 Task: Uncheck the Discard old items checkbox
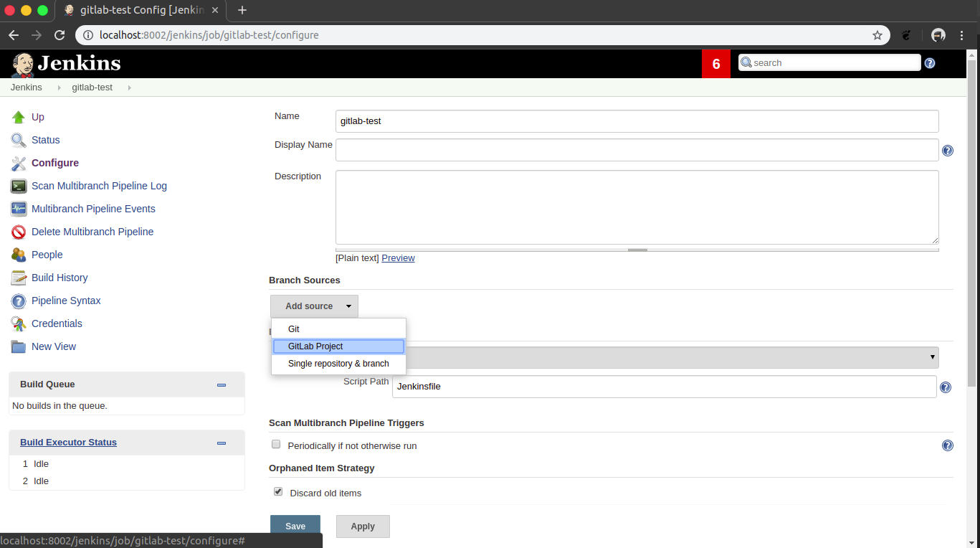click(x=278, y=492)
